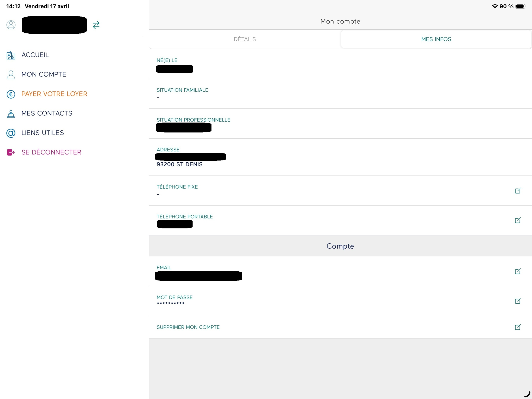Tap the EMAIL label
Screen dimensions: 532x399
[x=164, y=268]
